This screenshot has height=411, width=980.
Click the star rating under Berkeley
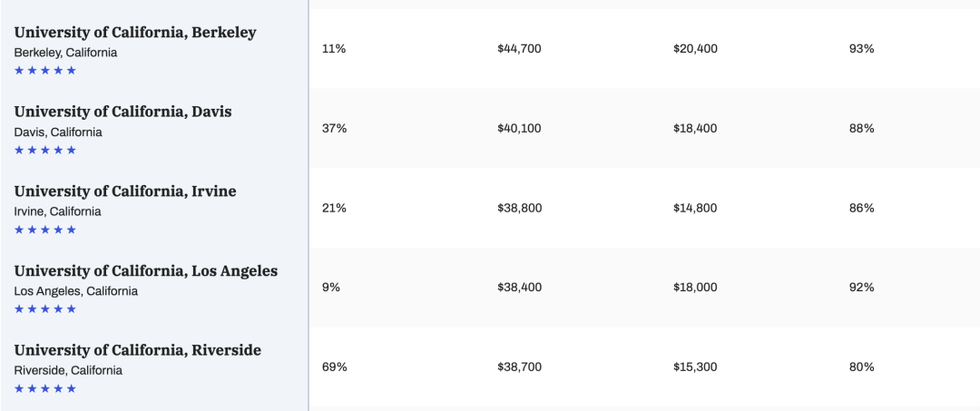coord(45,70)
